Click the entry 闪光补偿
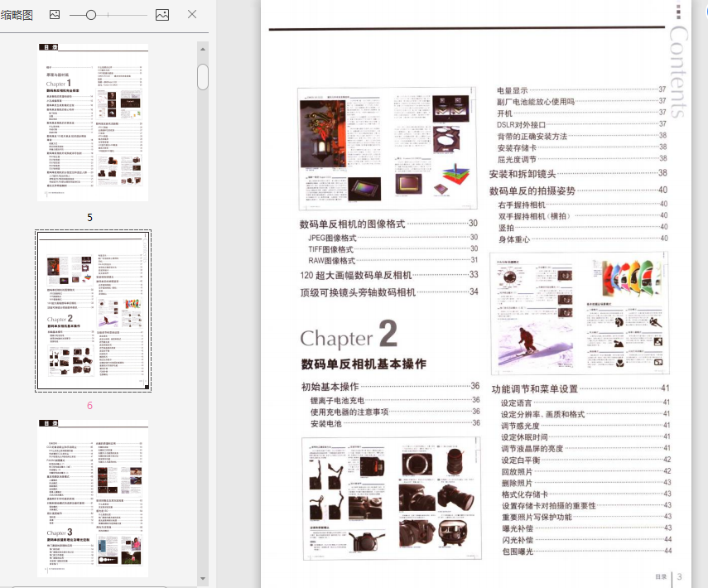Image resolution: width=708 pixels, height=588 pixels. tap(518, 540)
